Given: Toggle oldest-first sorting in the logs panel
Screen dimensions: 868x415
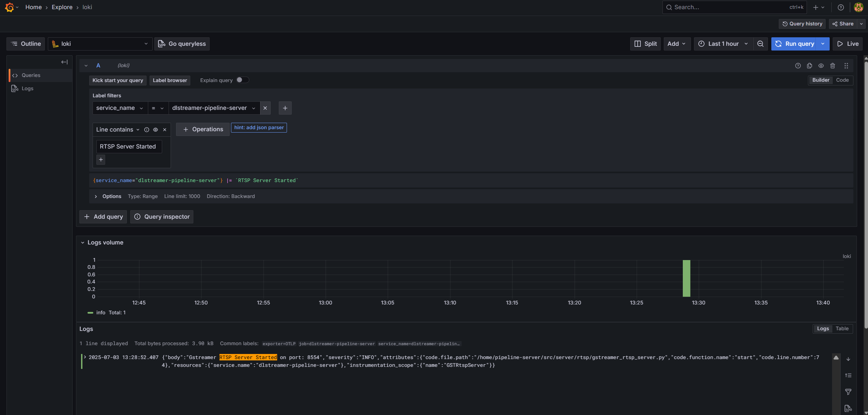Looking at the screenshot, I should pos(848,375).
